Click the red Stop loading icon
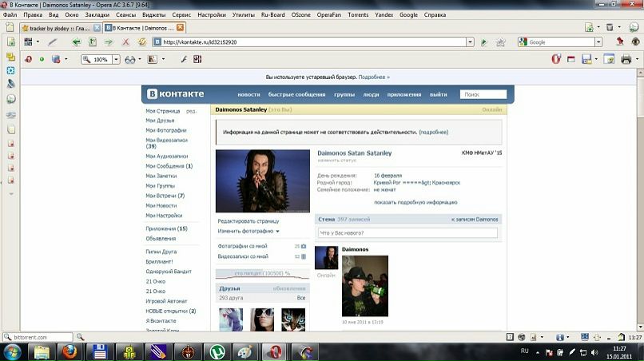Screen dimensions: 644x361 (125, 42)
